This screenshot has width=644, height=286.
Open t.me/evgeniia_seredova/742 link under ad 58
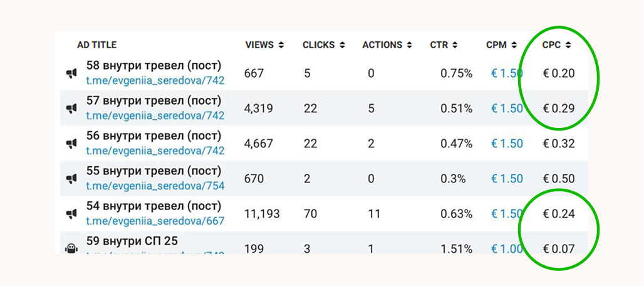[155, 80]
